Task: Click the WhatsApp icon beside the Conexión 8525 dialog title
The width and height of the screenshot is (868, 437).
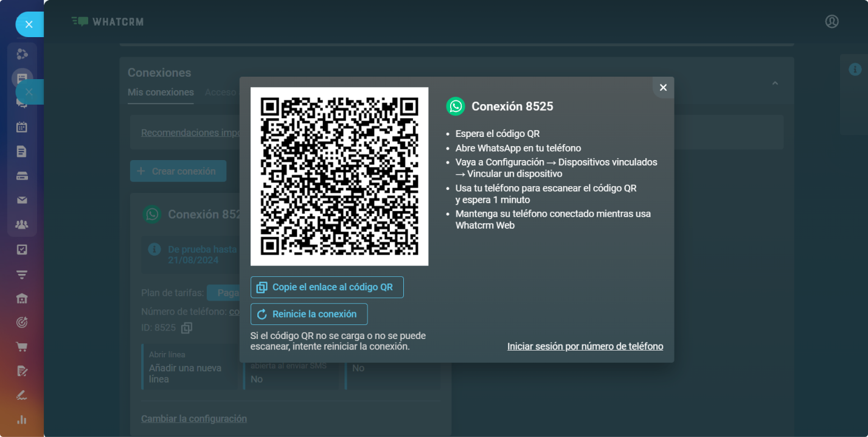Action: [x=456, y=107]
